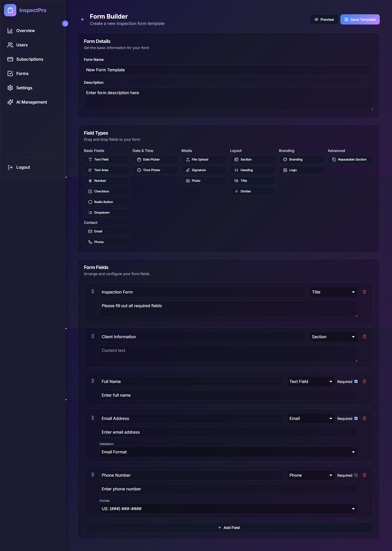The width and height of the screenshot is (392, 551).
Task: Click the back arrow beside Form Builder
Action: [82, 20]
